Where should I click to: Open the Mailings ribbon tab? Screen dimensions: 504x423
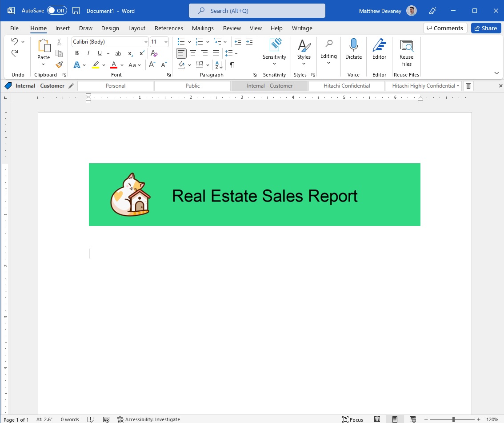[203, 28]
